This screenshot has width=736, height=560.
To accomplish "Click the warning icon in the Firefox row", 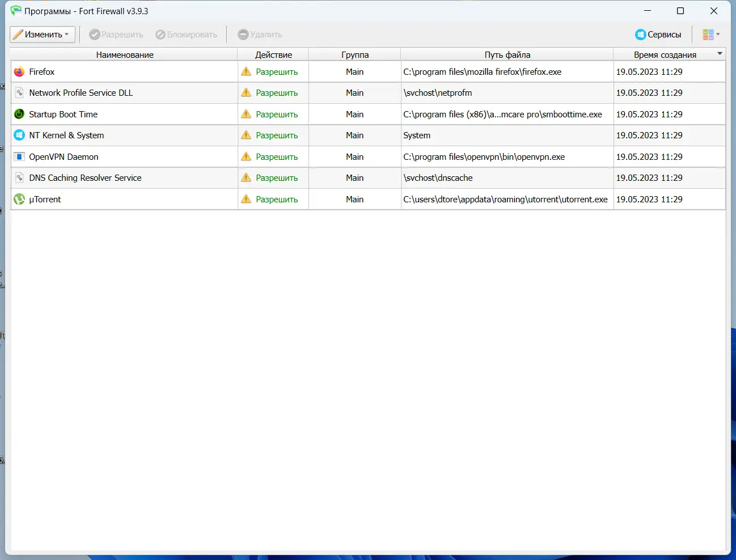I will [246, 72].
